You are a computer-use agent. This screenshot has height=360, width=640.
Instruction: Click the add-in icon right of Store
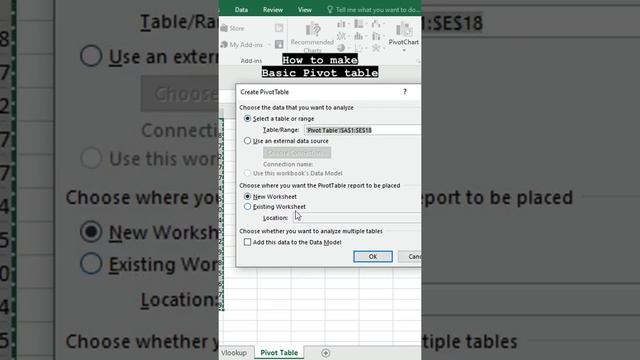279,28
